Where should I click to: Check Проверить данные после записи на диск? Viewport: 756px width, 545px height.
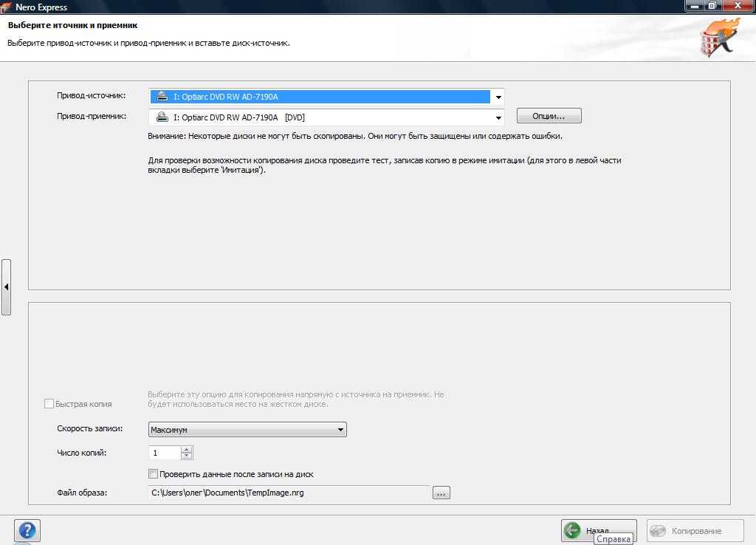pos(153,473)
